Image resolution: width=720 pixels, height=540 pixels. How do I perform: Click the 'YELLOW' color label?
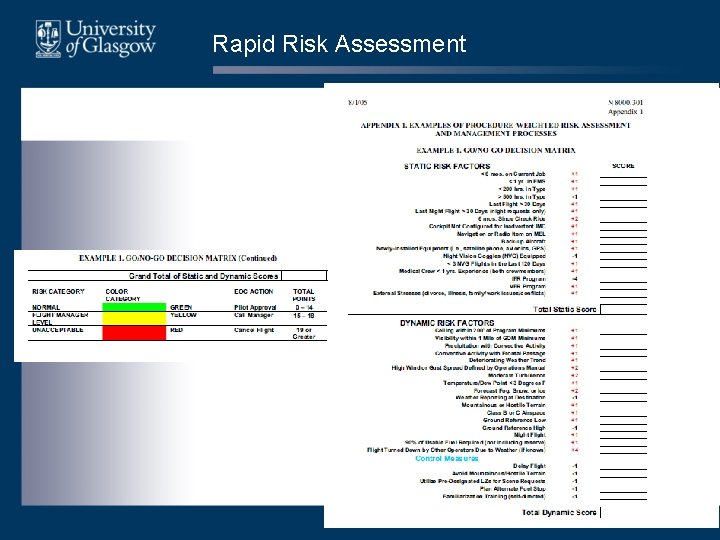(x=183, y=315)
